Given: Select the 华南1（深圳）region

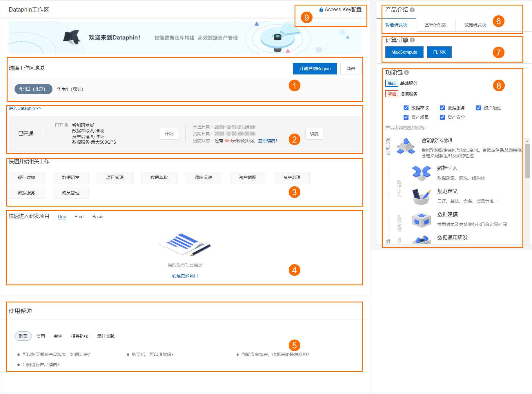Looking at the screenshot, I should [70, 89].
